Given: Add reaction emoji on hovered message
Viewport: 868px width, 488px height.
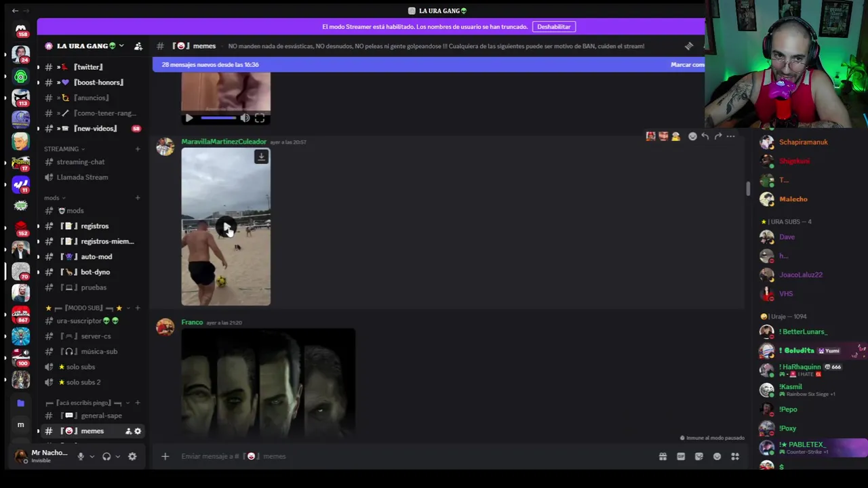Looking at the screenshot, I should [692, 136].
